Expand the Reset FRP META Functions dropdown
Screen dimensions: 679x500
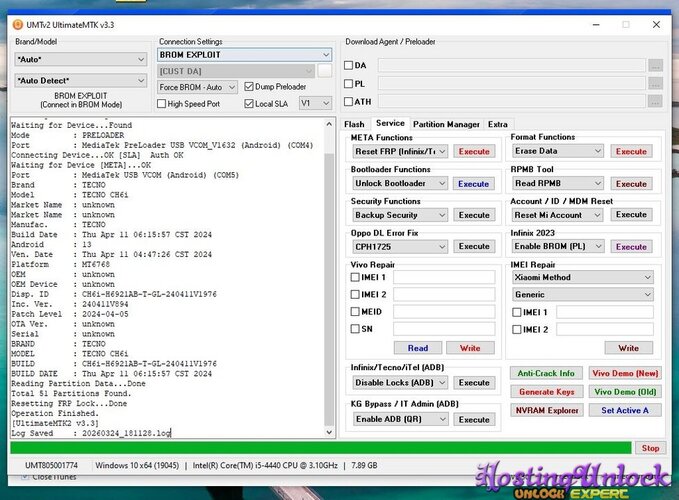tap(399, 151)
